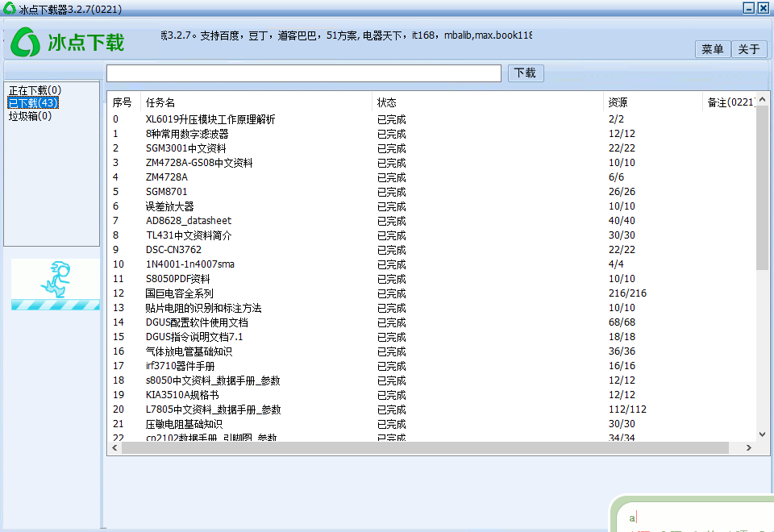The height and width of the screenshot is (532, 774).
Task: Sort by the 资源 column header
Action: 652,102
